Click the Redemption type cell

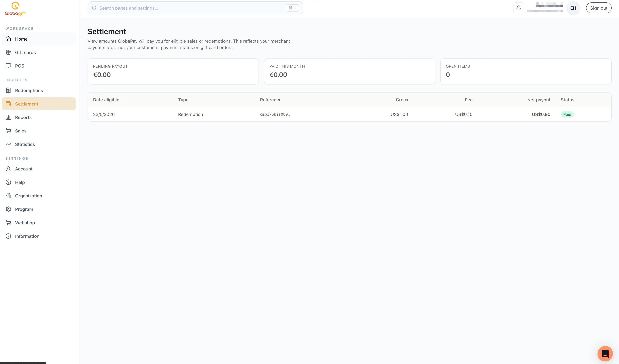pyautogui.click(x=190, y=114)
